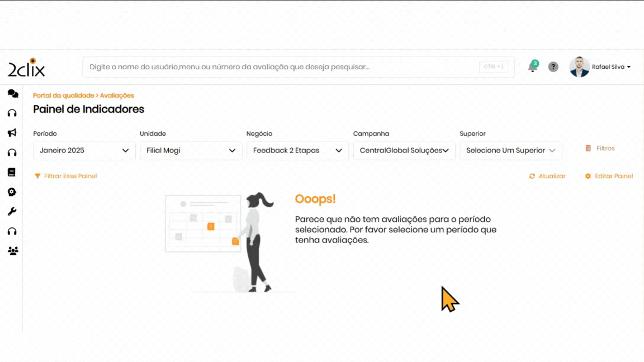Open the book icon in sidebar
The height and width of the screenshot is (362, 644).
tap(12, 172)
